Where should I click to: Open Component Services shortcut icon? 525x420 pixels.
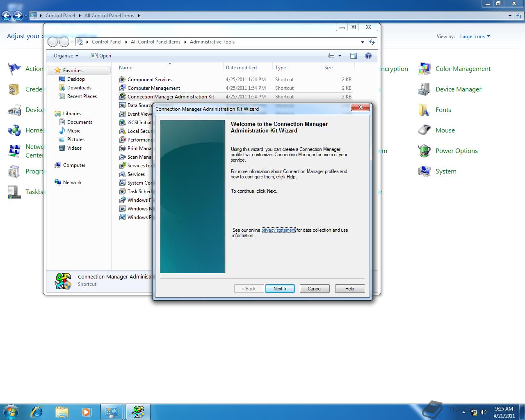point(122,79)
